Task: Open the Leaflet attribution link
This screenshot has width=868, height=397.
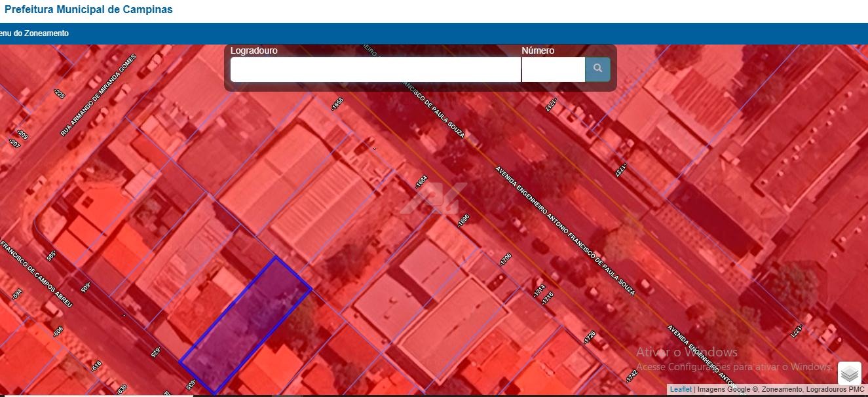Action: (x=680, y=390)
